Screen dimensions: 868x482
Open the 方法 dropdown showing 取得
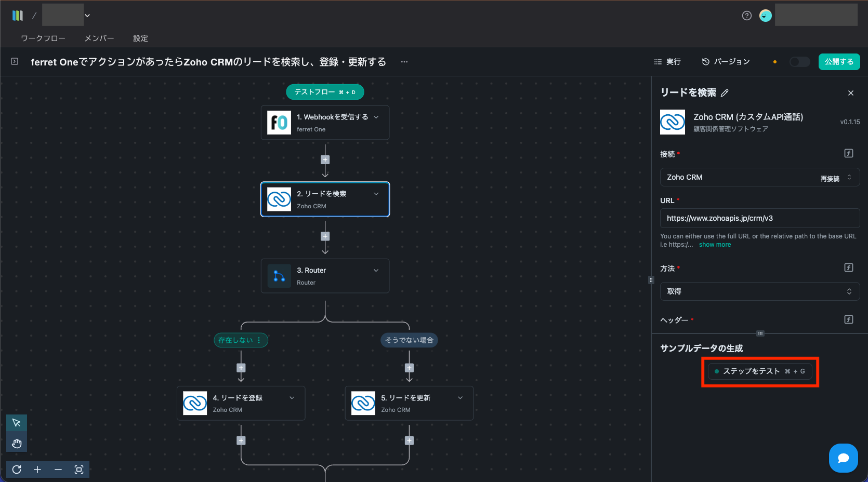759,291
